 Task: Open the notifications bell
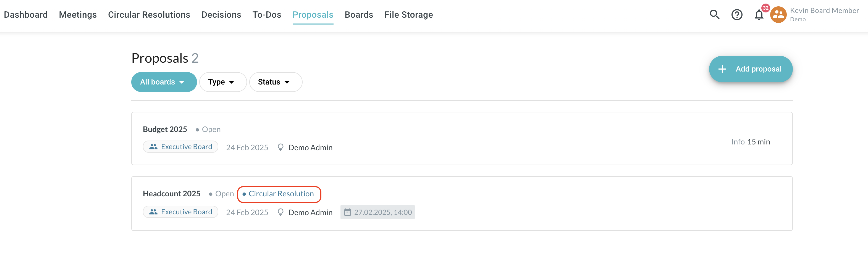[x=759, y=15]
